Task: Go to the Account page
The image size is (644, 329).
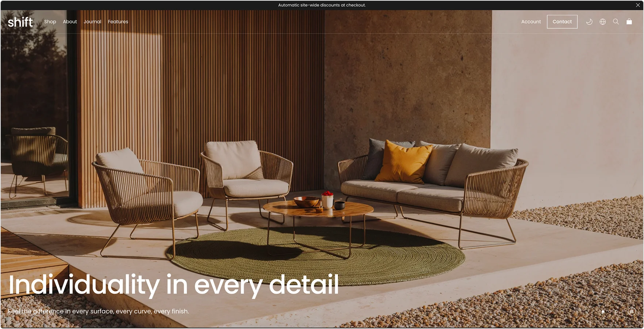Action: (x=531, y=22)
